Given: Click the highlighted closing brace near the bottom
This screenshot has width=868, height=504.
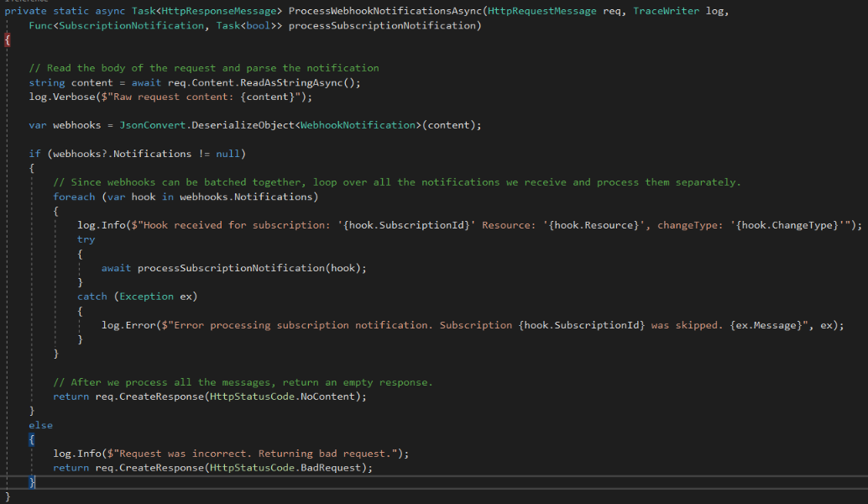Looking at the screenshot, I should tap(32, 481).
